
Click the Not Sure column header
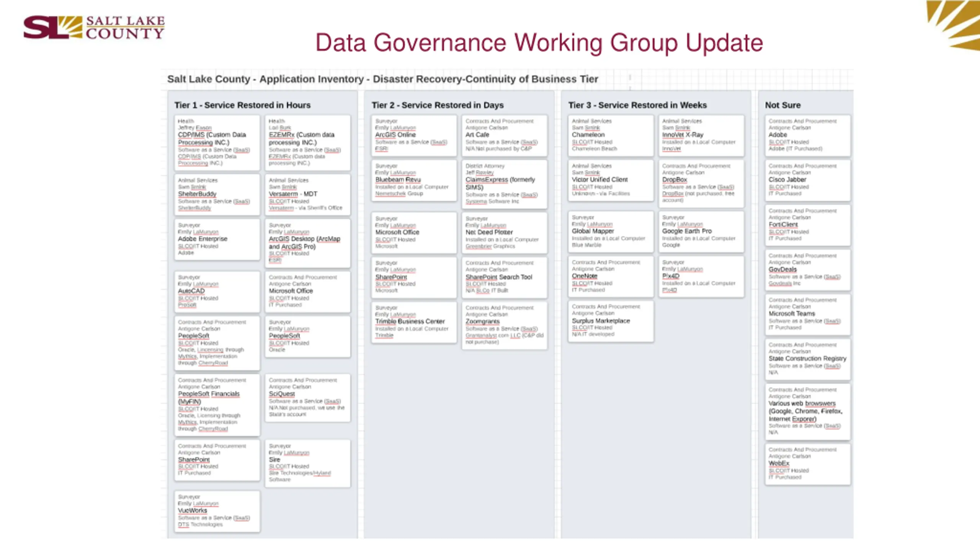pyautogui.click(x=782, y=105)
